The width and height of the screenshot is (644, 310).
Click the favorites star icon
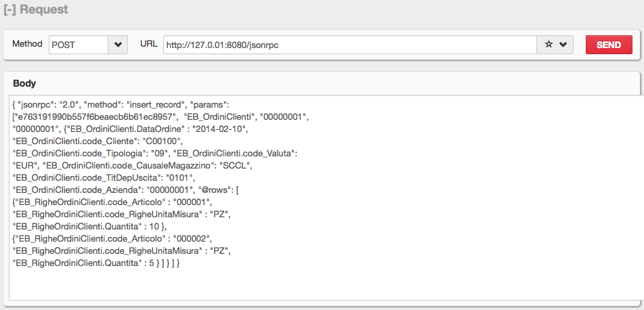tap(549, 45)
